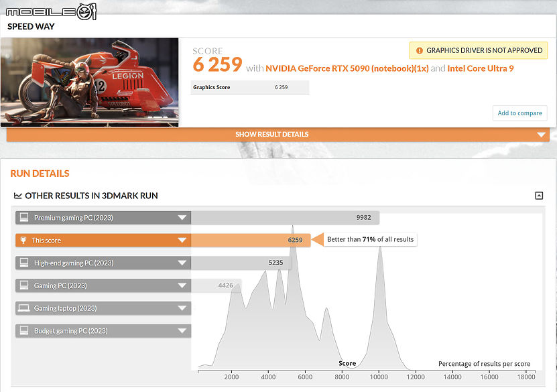Click the desktop icon on Budget gaming PC row
Image resolution: width=557 pixels, height=392 pixels.
click(x=24, y=330)
